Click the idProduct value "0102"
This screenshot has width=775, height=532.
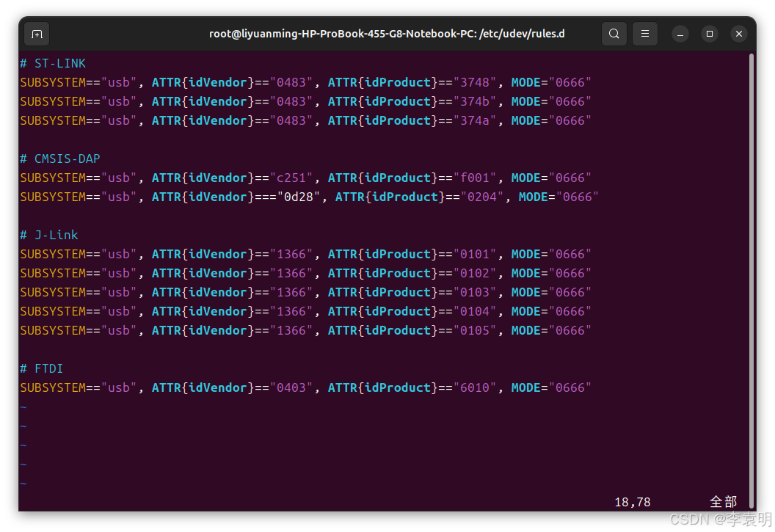click(x=475, y=273)
